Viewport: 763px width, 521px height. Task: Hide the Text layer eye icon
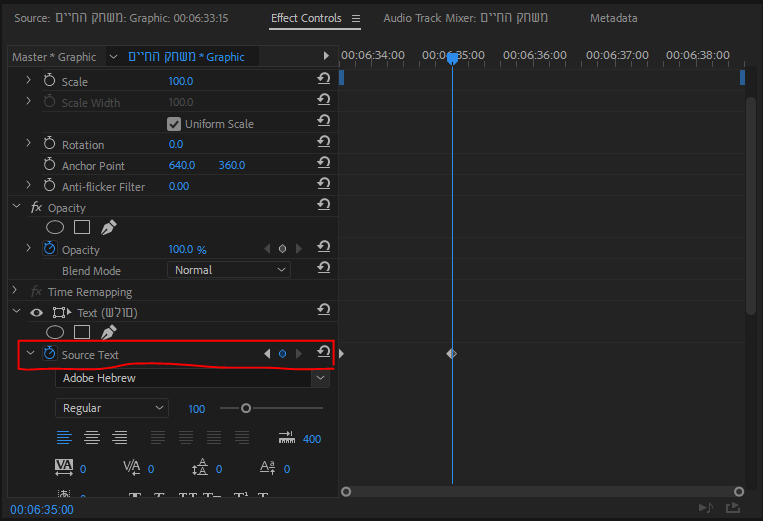point(36,313)
